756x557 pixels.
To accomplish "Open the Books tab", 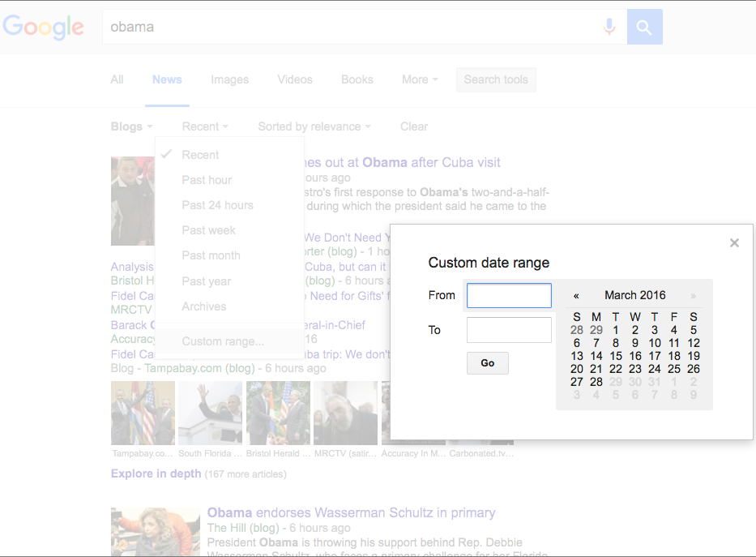I will [x=357, y=79].
